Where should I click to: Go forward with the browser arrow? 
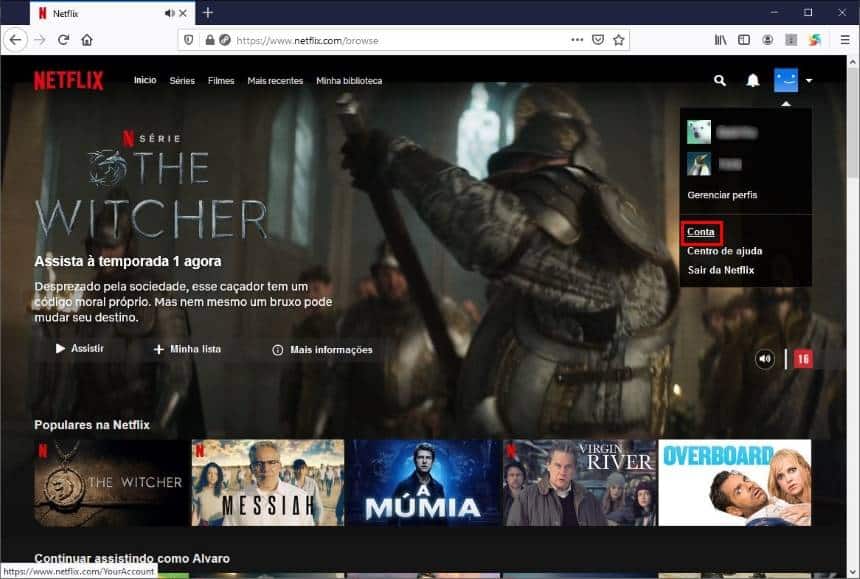click(x=39, y=40)
